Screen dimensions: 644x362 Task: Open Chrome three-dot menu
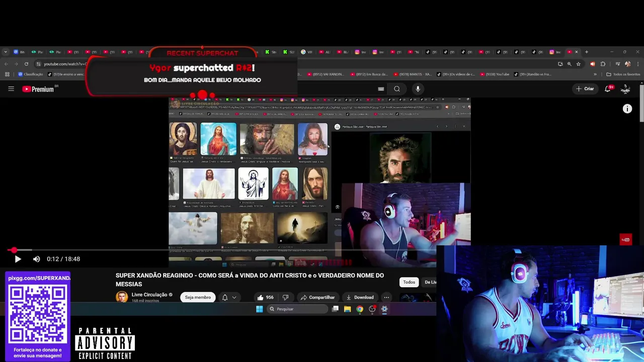(637, 64)
